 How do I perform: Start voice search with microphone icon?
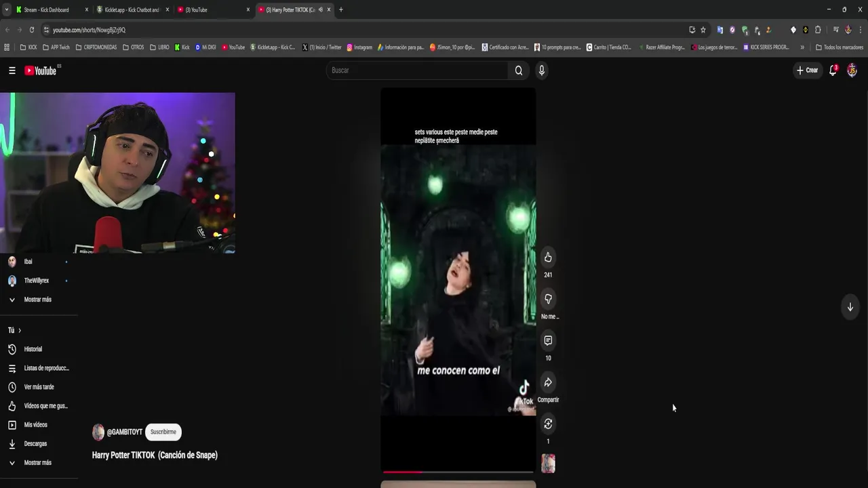(541, 70)
